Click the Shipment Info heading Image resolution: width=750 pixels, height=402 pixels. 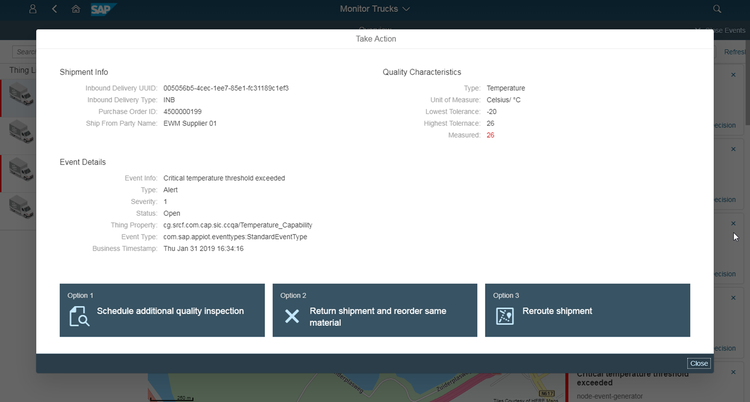click(84, 72)
